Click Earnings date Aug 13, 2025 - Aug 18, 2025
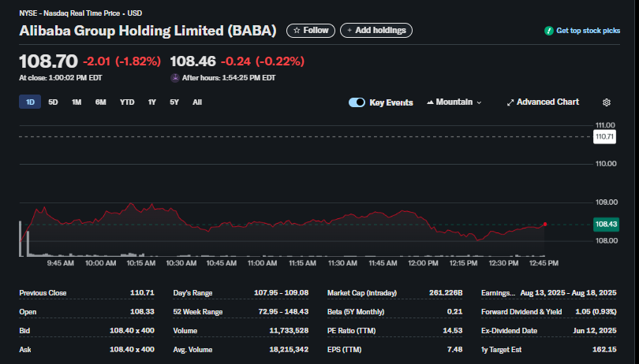 (x=569, y=293)
